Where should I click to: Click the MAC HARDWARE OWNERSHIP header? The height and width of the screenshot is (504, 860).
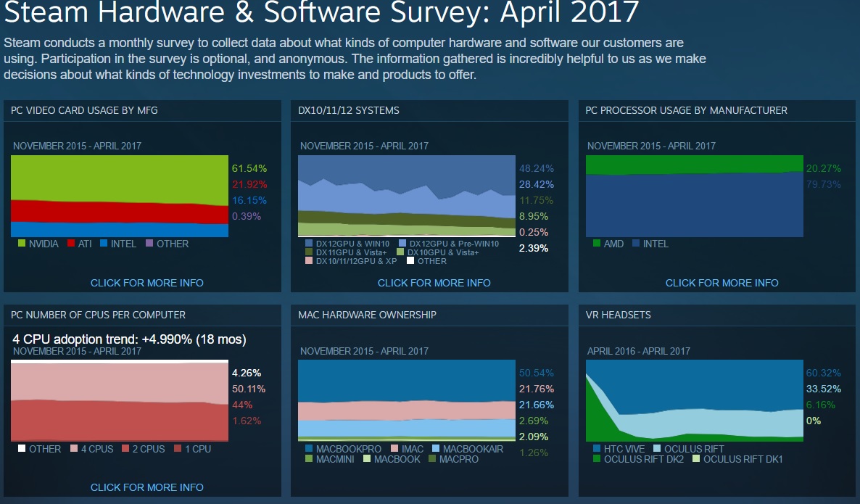point(367,315)
